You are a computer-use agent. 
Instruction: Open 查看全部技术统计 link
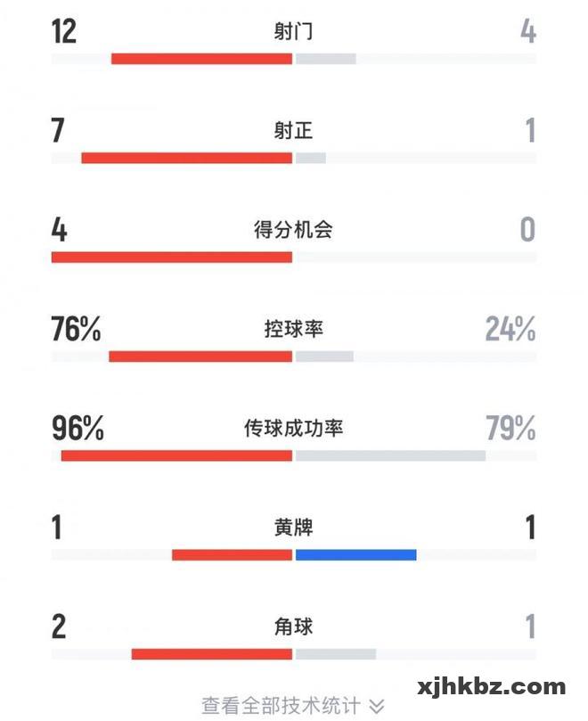[x=281, y=706]
